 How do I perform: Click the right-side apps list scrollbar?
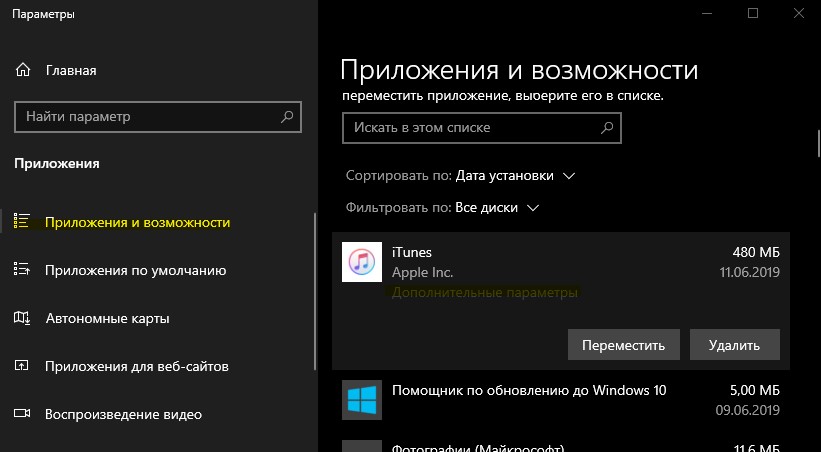819,143
